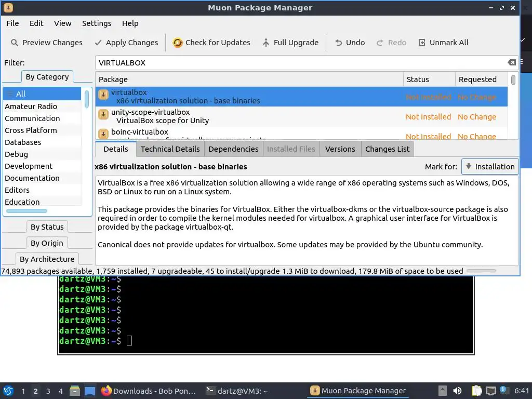Select the Development category
Image resolution: width=532 pixels, height=399 pixels.
pos(42,166)
